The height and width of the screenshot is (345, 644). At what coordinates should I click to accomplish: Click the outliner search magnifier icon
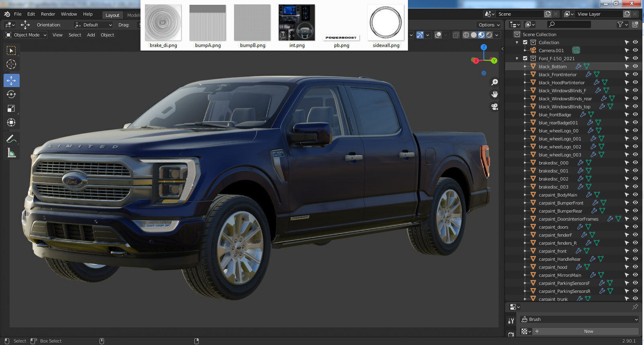point(552,24)
